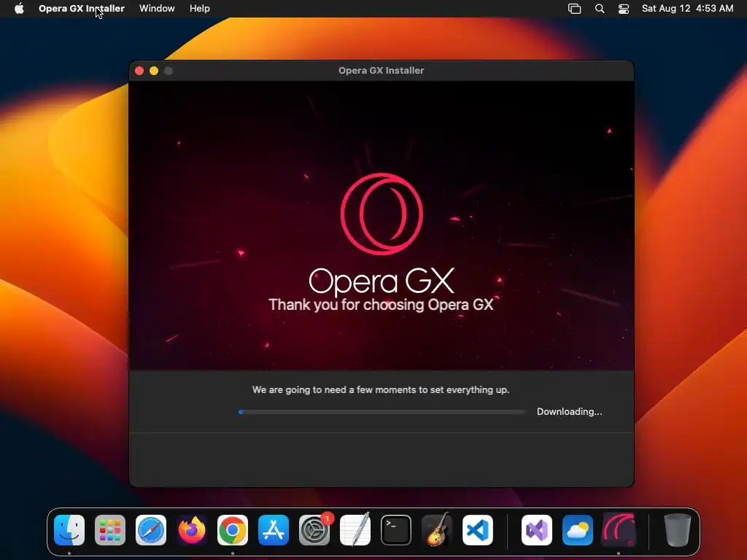Open the Apple menu

[x=19, y=9]
